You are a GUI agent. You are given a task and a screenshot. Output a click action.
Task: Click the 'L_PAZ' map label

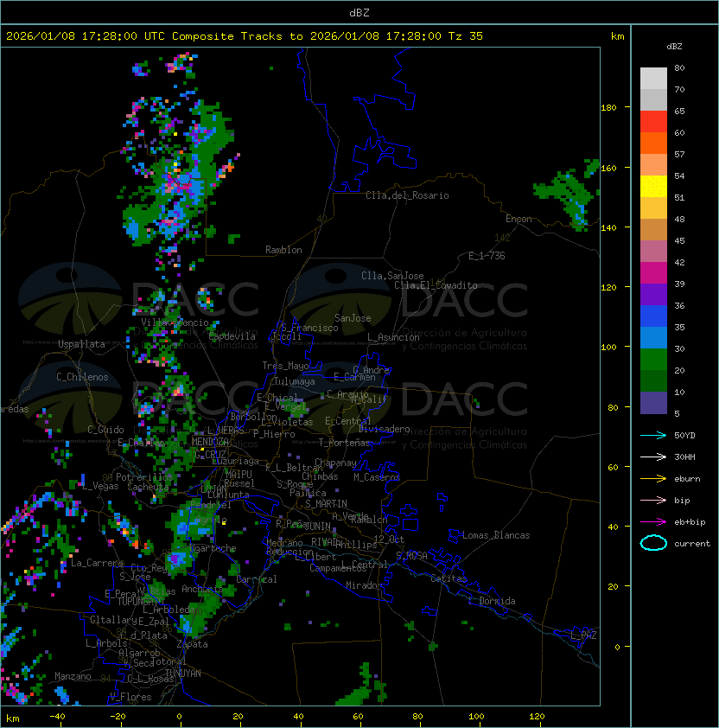(x=583, y=635)
